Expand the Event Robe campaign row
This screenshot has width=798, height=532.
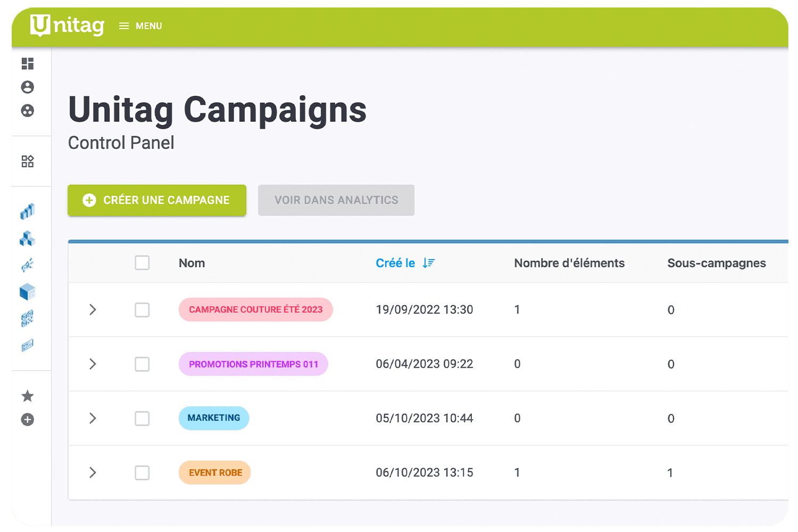pyautogui.click(x=93, y=472)
